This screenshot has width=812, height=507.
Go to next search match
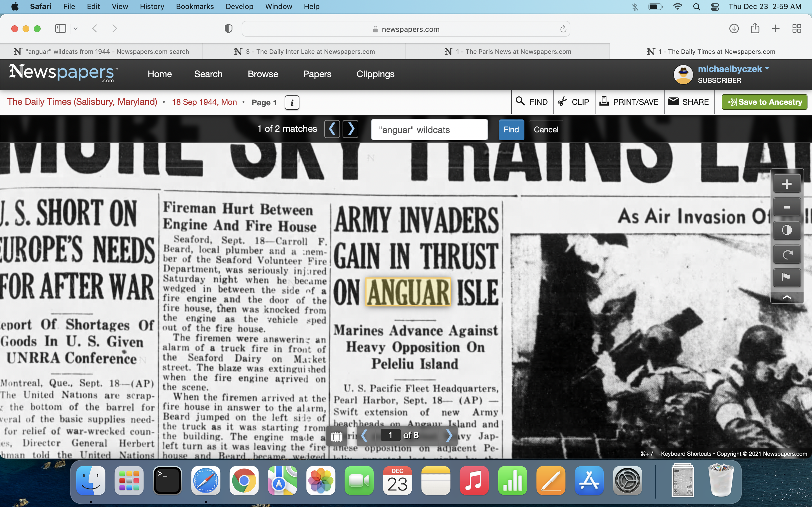click(351, 129)
